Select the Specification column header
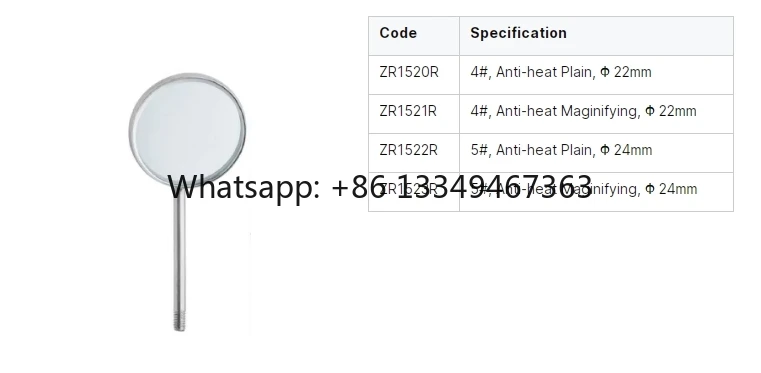Screen dimensions: 761x373 point(596,36)
